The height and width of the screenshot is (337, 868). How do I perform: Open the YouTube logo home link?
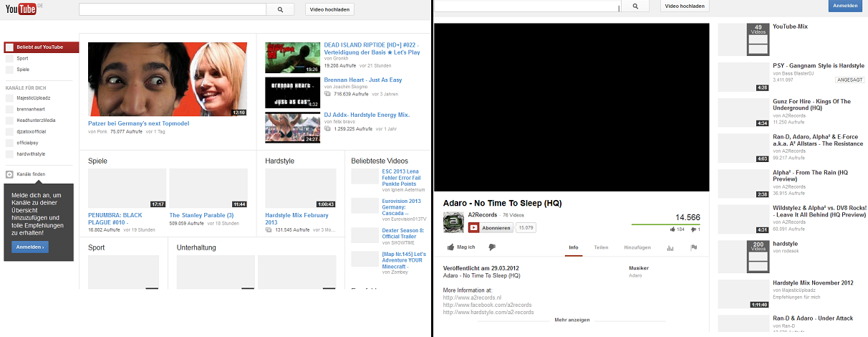pos(21,9)
